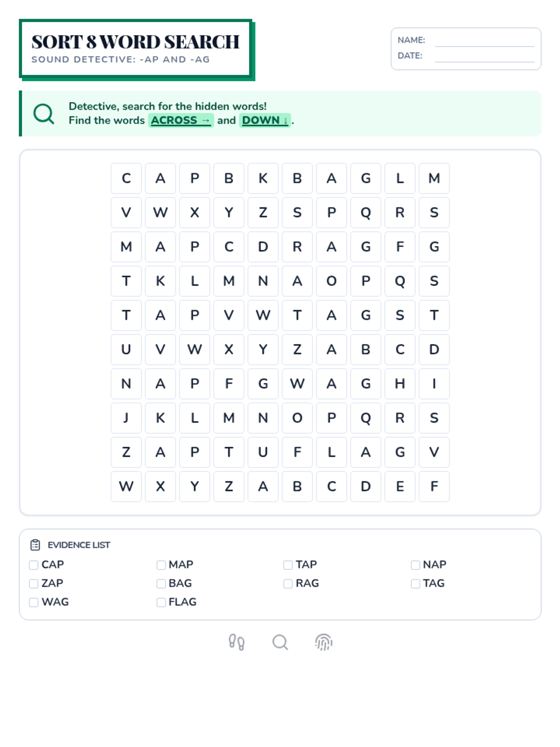Click the magnifying glass icon in instructions banner
Viewport: 560px width, 747px height.
coord(44,113)
